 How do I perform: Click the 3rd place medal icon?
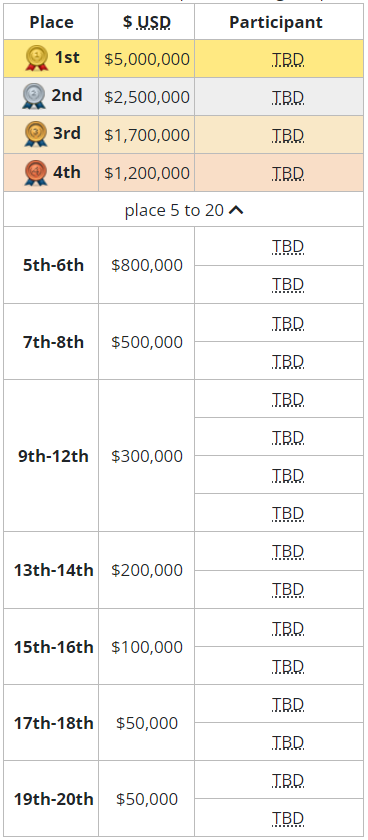coord(36,134)
